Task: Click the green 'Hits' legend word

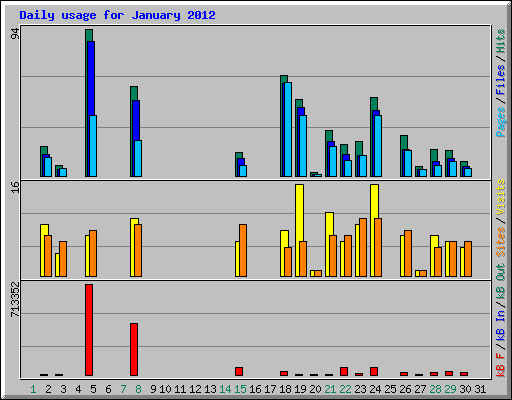Action: click(x=500, y=41)
